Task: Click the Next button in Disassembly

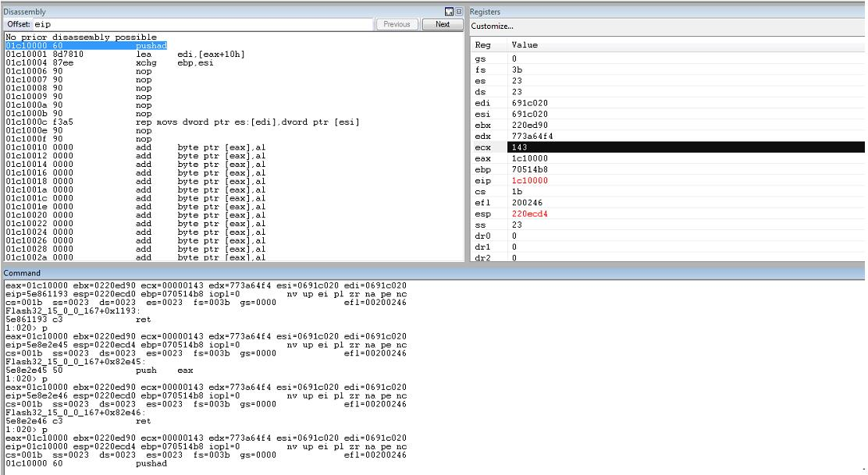Action: coord(443,24)
